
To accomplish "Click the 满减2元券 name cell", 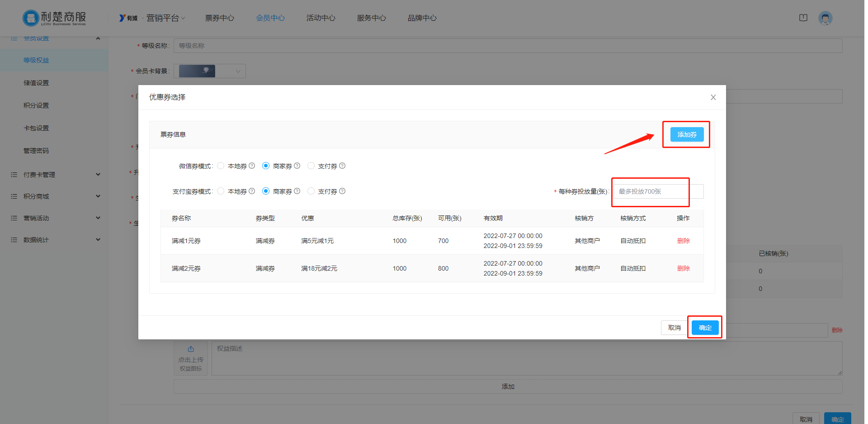I will [x=186, y=268].
